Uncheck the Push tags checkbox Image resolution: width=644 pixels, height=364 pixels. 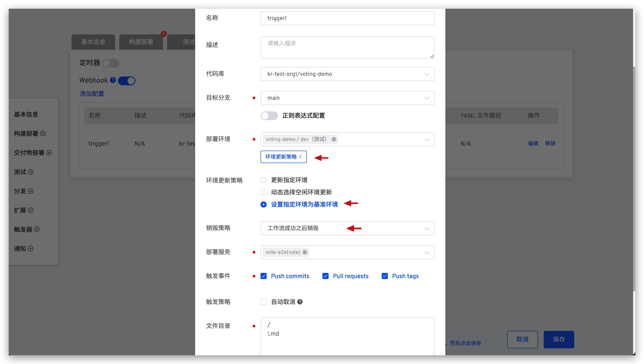(x=384, y=276)
